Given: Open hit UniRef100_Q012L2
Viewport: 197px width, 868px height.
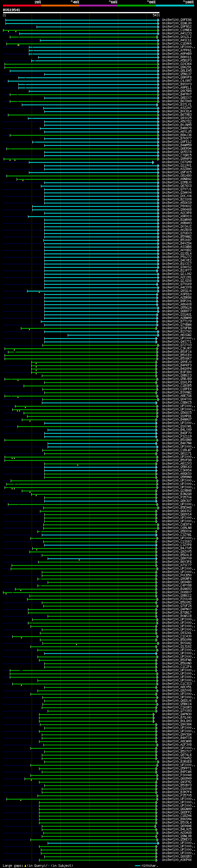Looking at the screenshot, I should click(x=176, y=37).
